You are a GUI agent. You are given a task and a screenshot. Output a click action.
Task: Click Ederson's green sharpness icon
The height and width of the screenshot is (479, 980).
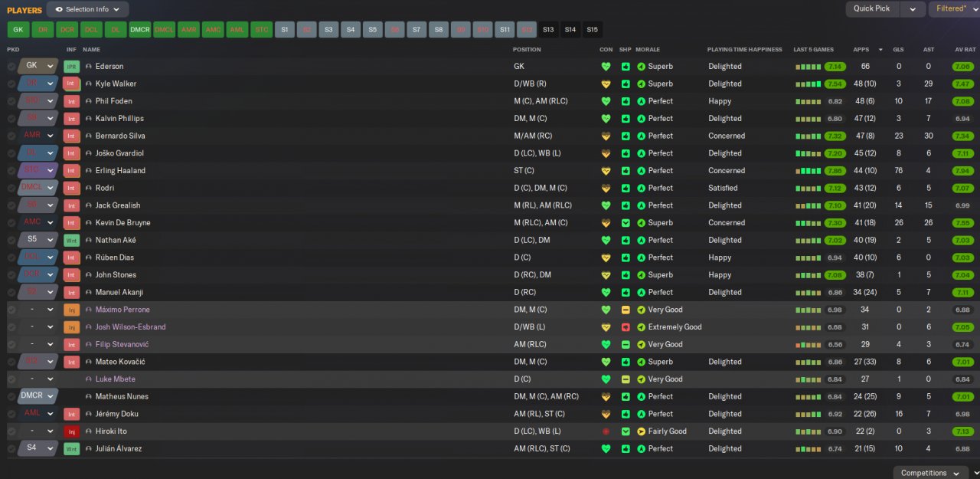[x=626, y=67]
